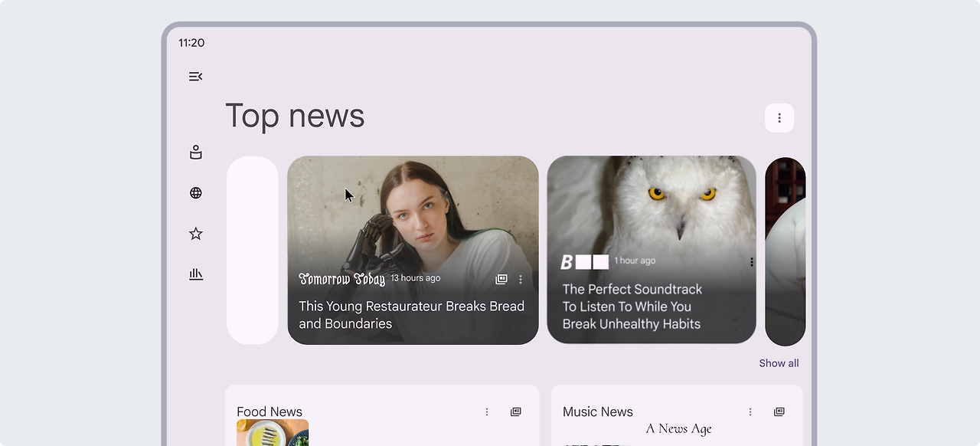This screenshot has width=980, height=446.
Task: Open Food News library icon
Action: tap(516, 412)
